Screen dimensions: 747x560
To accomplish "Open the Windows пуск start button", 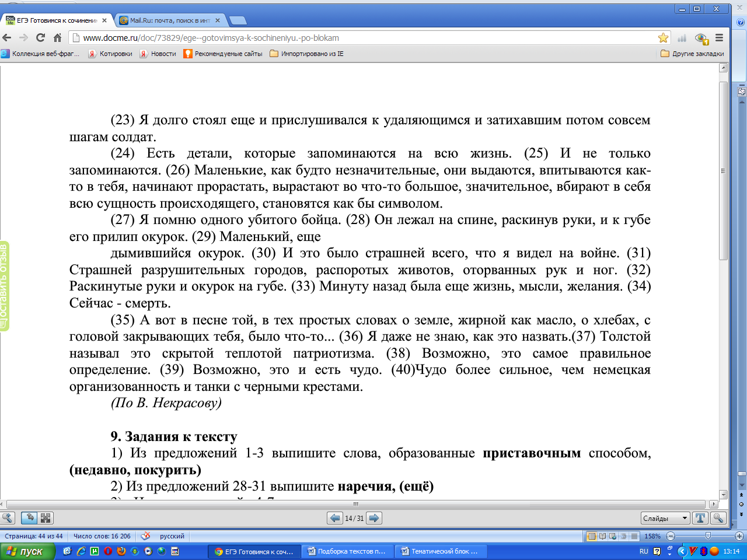I will [x=27, y=551].
